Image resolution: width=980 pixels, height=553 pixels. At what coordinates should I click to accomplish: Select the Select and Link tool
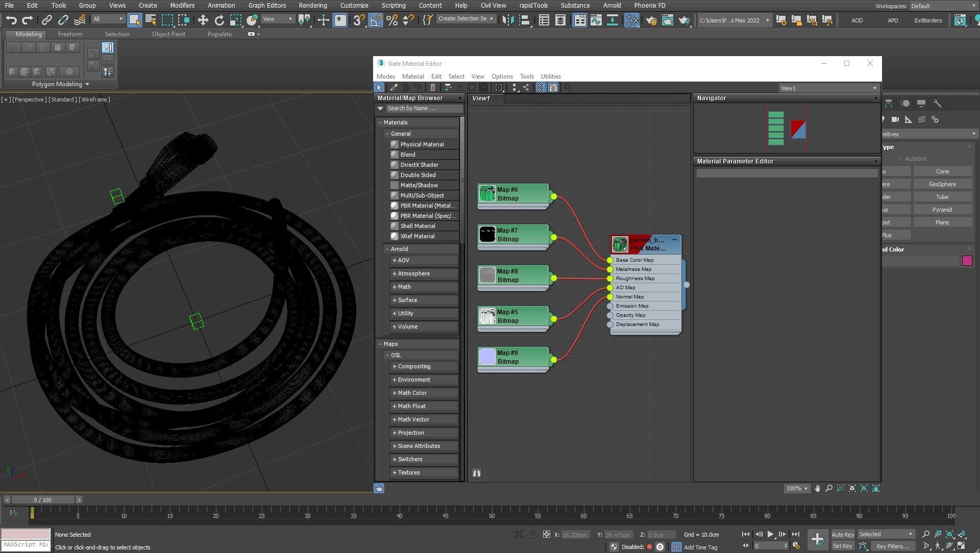click(x=46, y=20)
